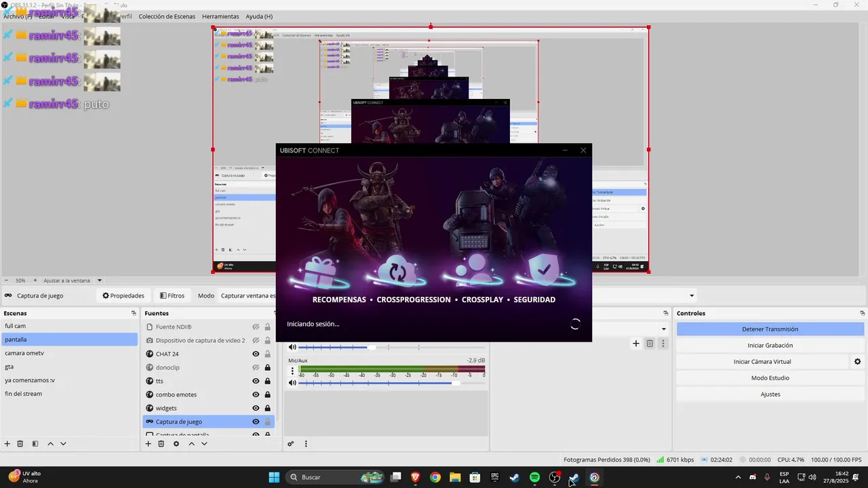
Task: Open Filtros for selected source
Action: [172, 296]
